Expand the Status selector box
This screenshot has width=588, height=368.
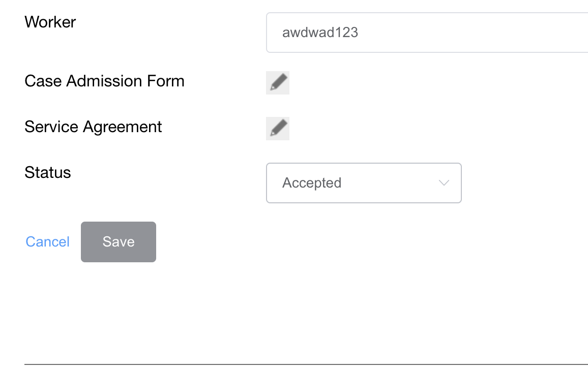coord(363,183)
